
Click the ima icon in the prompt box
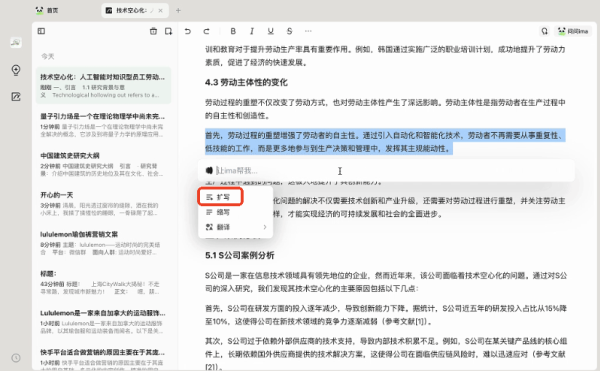209,170
